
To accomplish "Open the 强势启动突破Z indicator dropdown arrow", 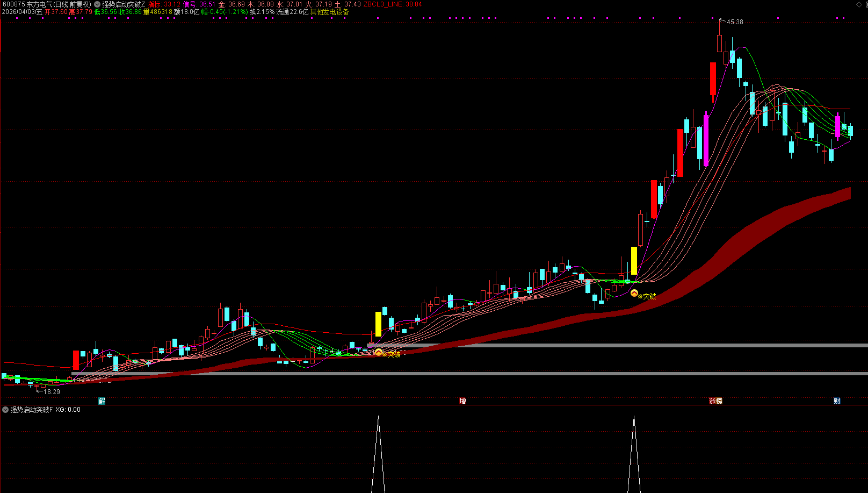I will 97,4.
